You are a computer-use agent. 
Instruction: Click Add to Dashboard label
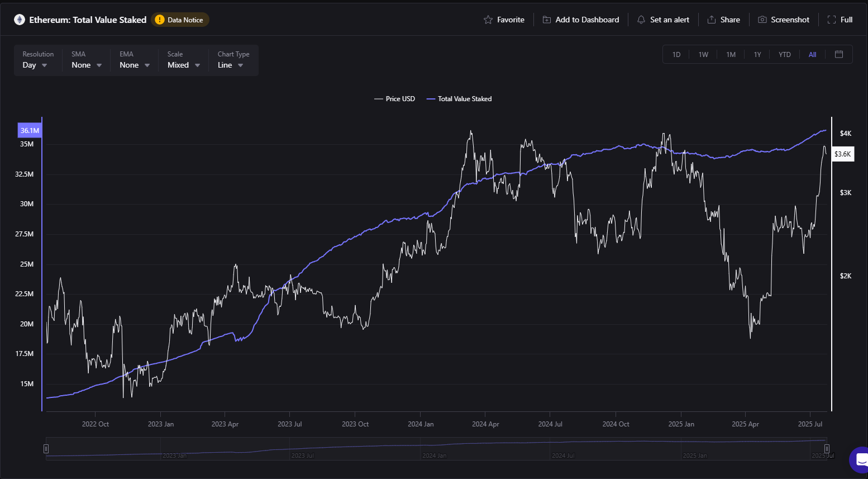587,20
